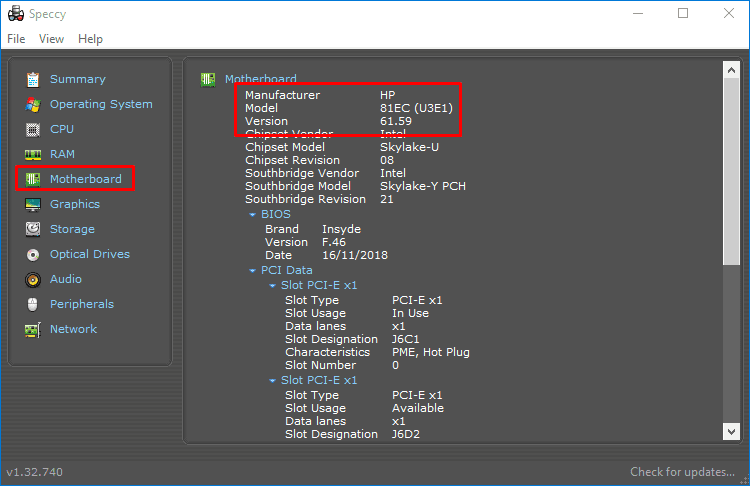The image size is (750, 486).
Task: Click the version label v1.32.740
Action: (x=34, y=472)
